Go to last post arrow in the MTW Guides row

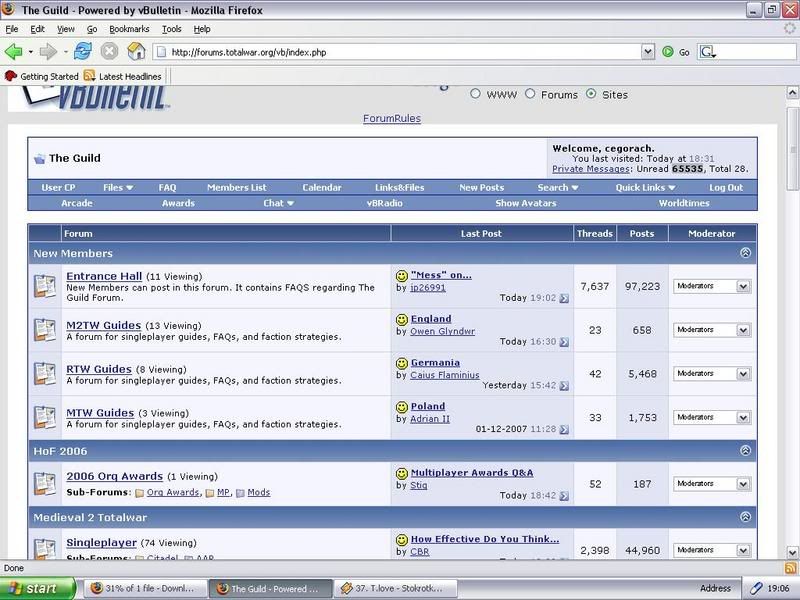[x=564, y=430]
